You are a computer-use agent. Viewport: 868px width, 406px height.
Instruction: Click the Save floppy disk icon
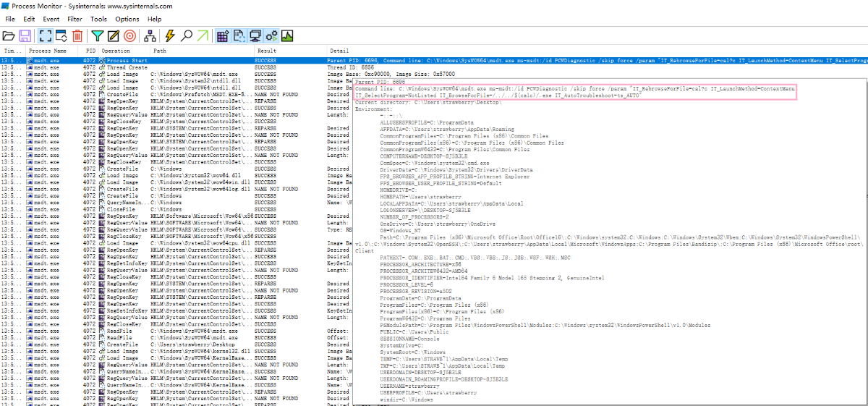coord(25,35)
